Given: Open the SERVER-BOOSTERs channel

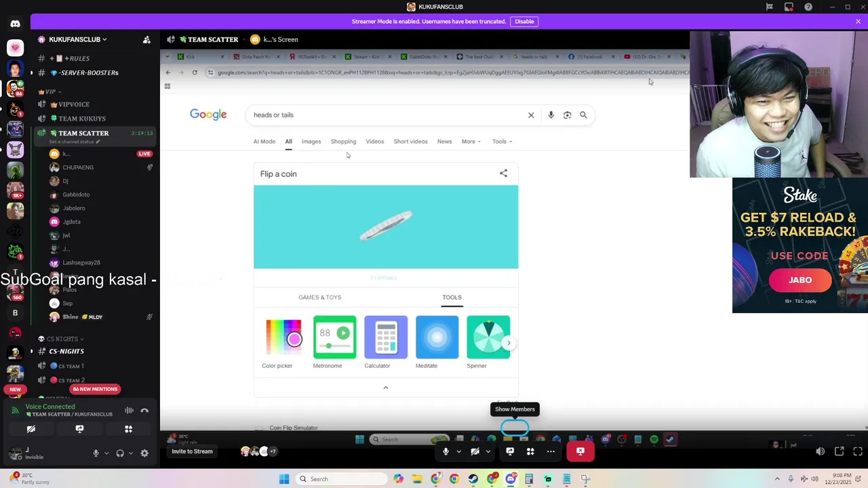Looking at the screenshot, I should 95,73.
